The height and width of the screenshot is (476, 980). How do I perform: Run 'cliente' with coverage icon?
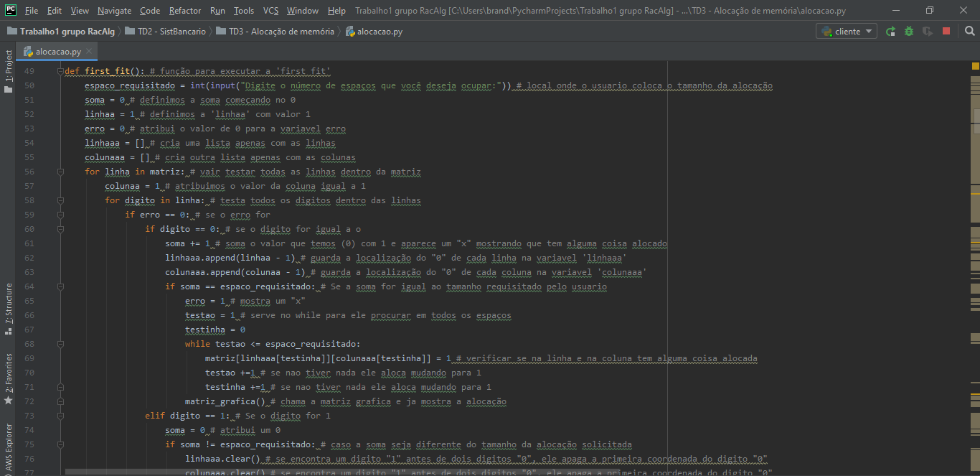[x=928, y=31]
